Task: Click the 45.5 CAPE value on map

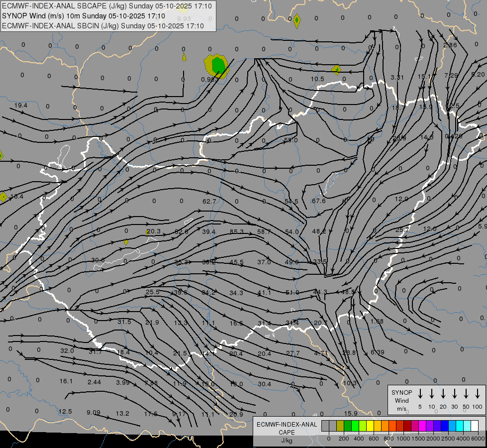Action: click(x=236, y=262)
